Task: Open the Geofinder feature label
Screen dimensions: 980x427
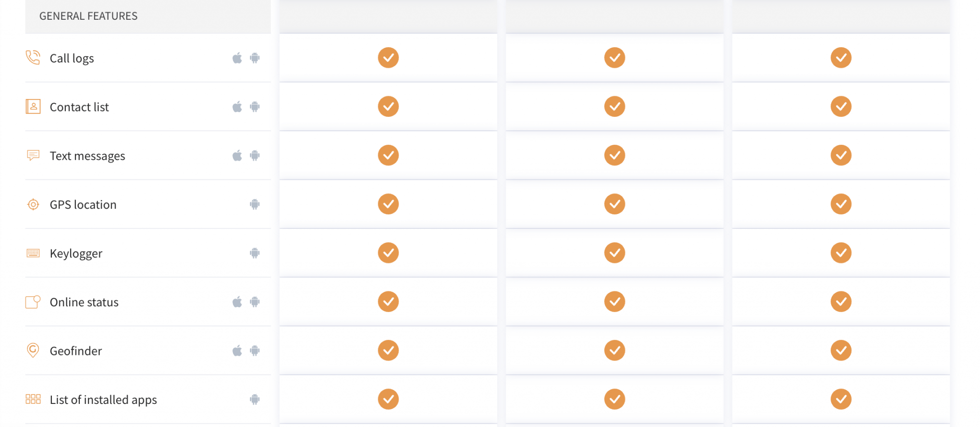Action: pyautogui.click(x=76, y=351)
